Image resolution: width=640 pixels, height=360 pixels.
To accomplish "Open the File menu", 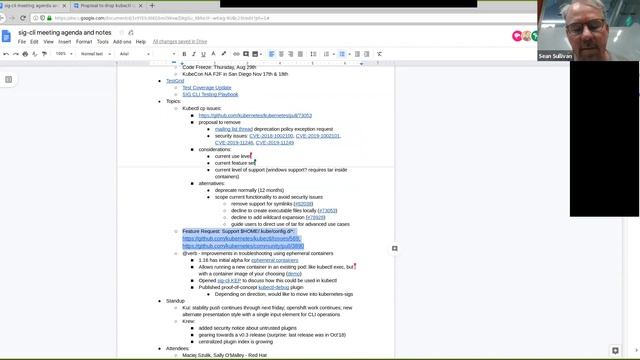I will 22,42.
